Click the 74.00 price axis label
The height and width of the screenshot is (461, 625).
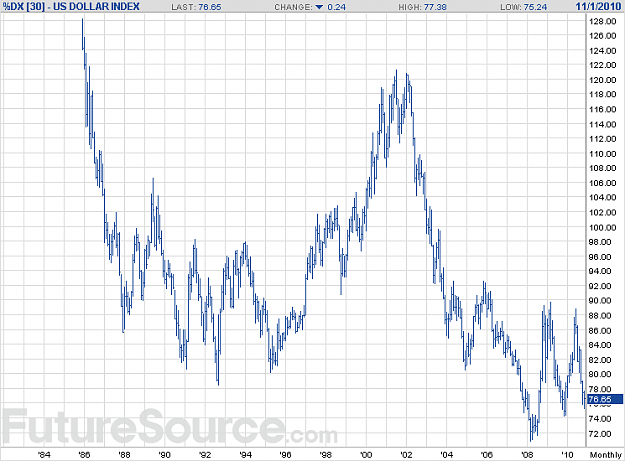[x=600, y=419]
